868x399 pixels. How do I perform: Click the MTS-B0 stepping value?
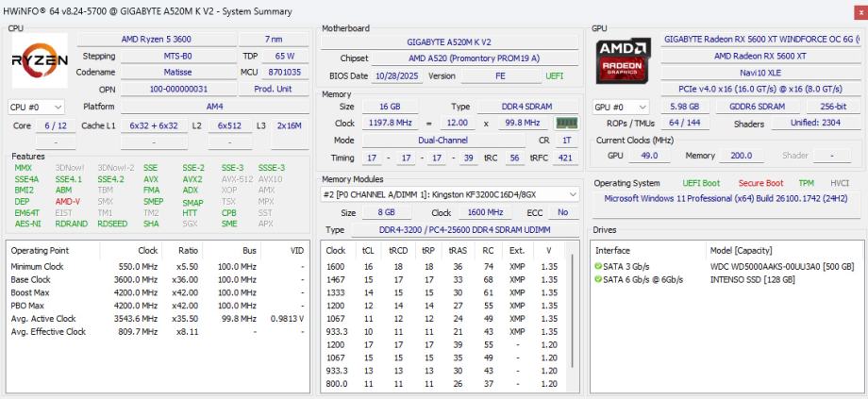click(178, 57)
